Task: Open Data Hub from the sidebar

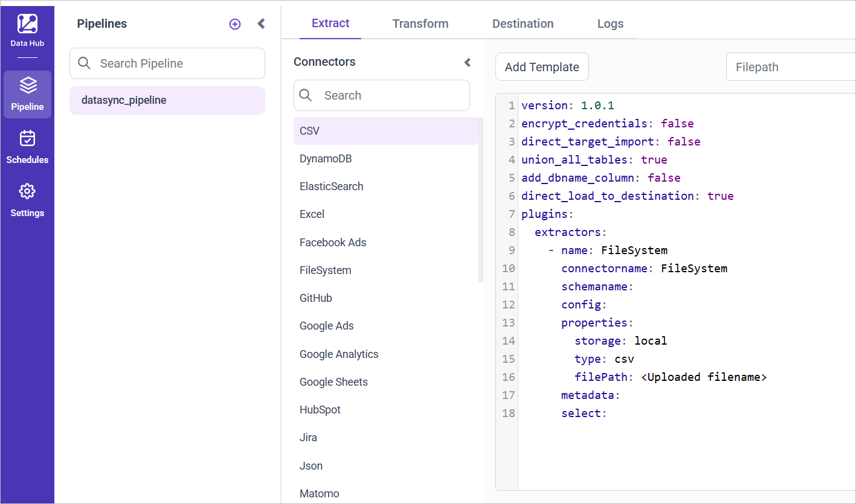Action: coord(27,30)
